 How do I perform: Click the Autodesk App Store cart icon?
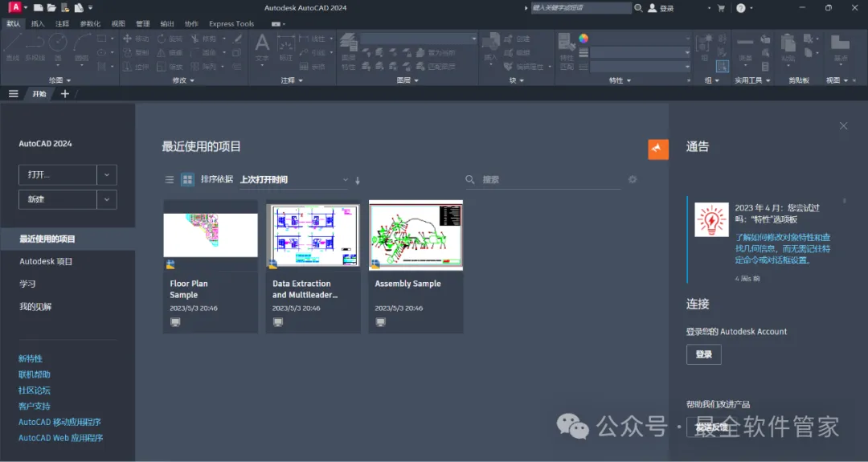[x=721, y=8]
